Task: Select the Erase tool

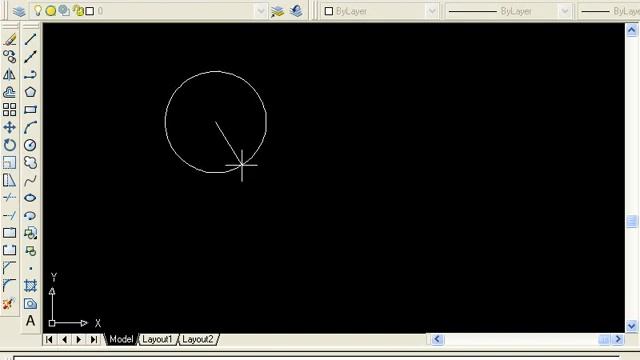Action: click(x=9, y=40)
